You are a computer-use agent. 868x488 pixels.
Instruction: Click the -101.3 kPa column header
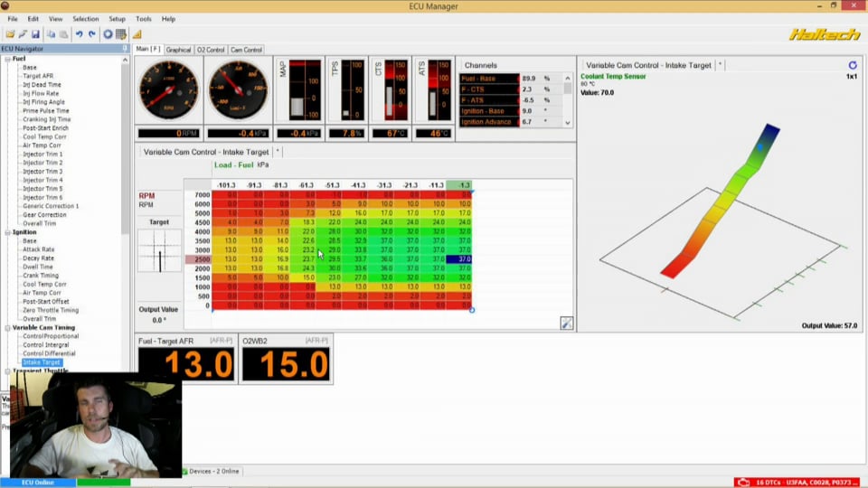tap(226, 185)
